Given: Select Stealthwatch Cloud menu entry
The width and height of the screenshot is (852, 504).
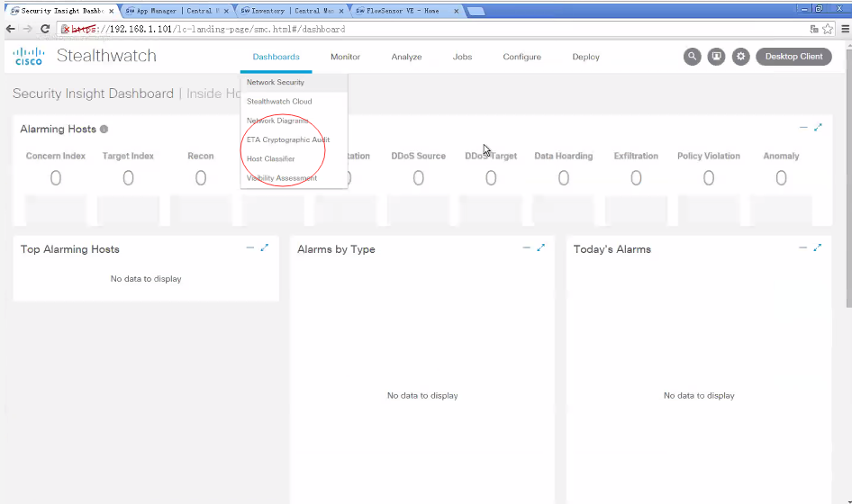Looking at the screenshot, I should [x=294, y=101].
